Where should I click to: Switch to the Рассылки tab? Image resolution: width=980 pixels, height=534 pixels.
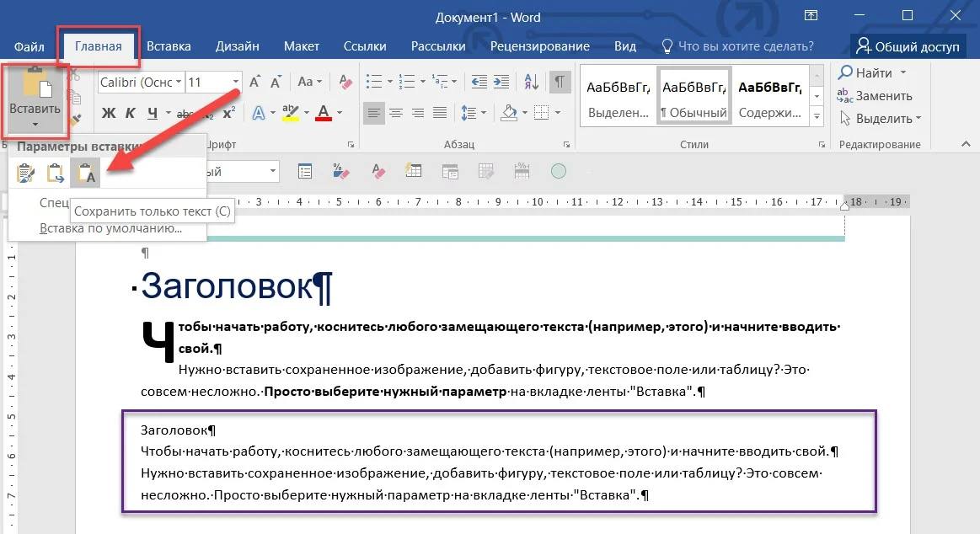click(438, 46)
